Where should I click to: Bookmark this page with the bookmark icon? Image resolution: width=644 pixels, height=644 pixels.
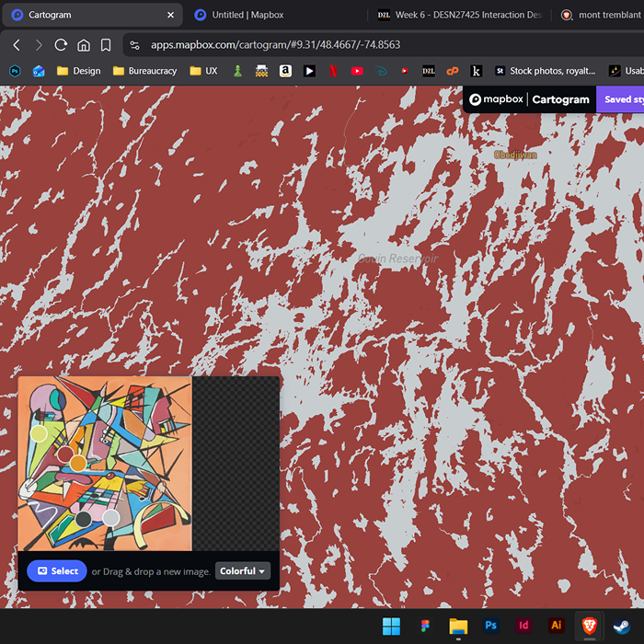(x=106, y=45)
